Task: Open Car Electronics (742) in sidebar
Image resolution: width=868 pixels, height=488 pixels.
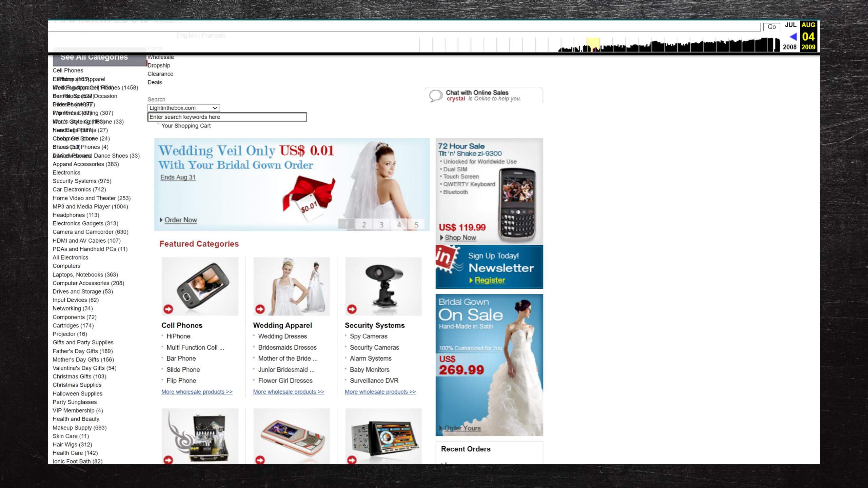Action: pyautogui.click(x=79, y=189)
